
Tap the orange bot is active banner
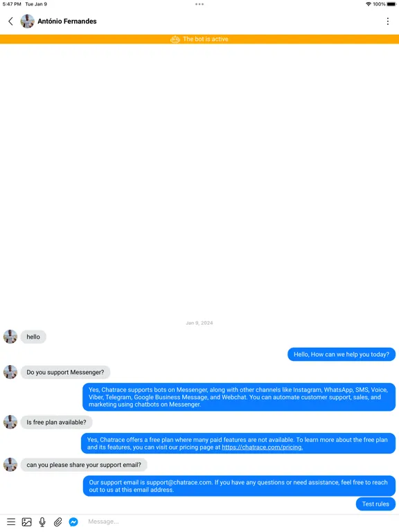tap(199, 39)
